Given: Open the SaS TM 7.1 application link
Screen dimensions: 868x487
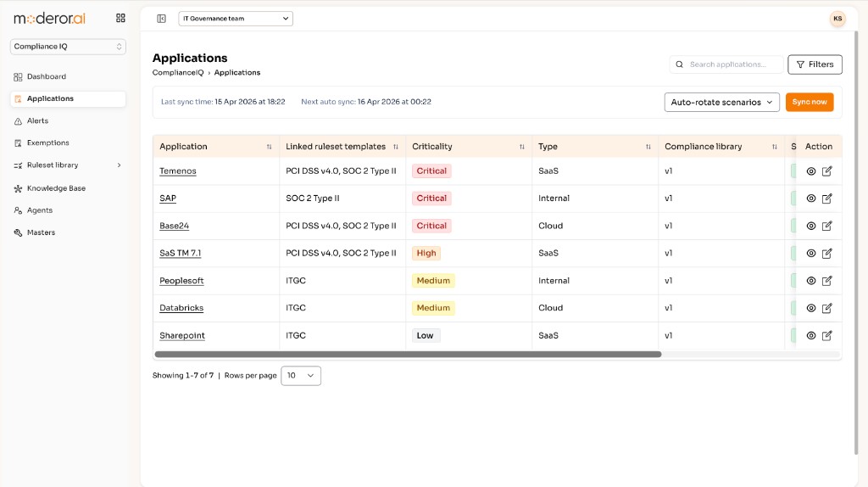Looking at the screenshot, I should click(x=181, y=253).
